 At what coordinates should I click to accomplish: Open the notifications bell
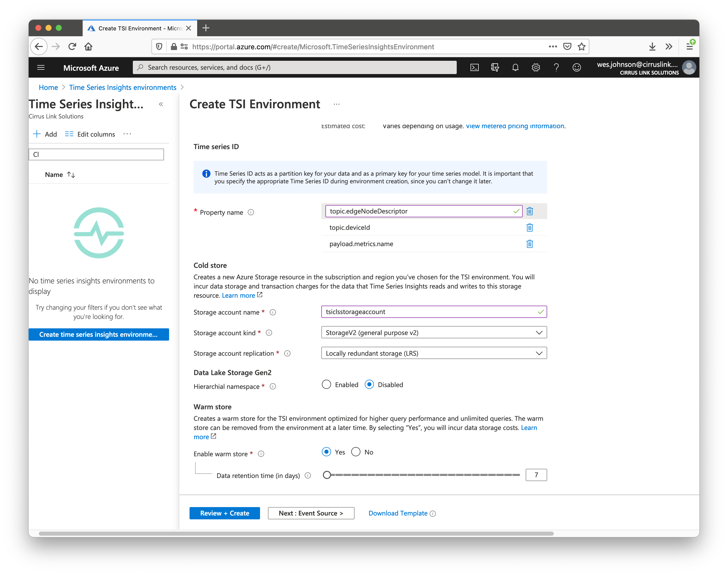pyautogui.click(x=515, y=68)
